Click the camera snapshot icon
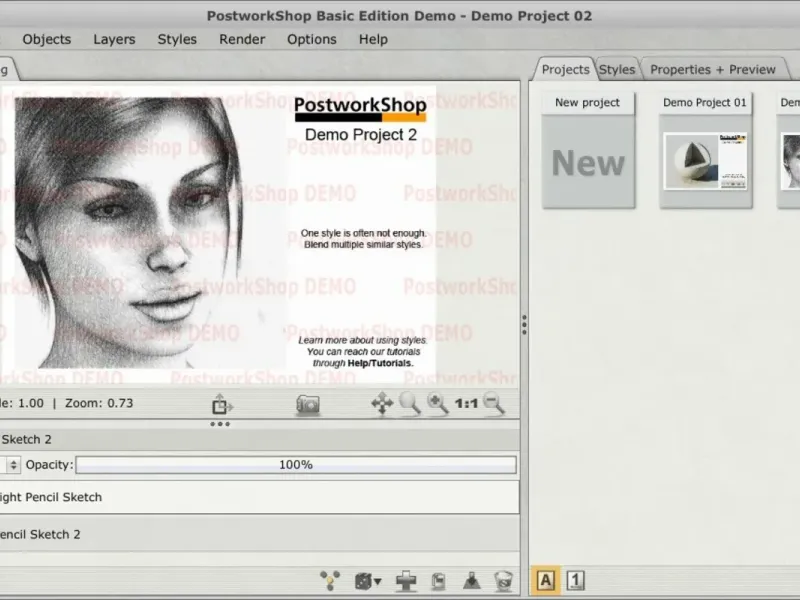Image resolution: width=800 pixels, height=600 pixels. [x=308, y=405]
